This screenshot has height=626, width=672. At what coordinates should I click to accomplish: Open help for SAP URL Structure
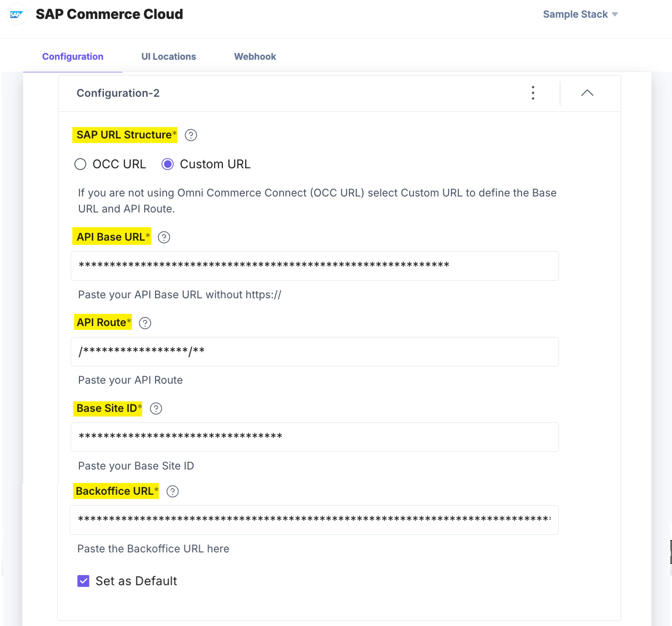tap(191, 135)
